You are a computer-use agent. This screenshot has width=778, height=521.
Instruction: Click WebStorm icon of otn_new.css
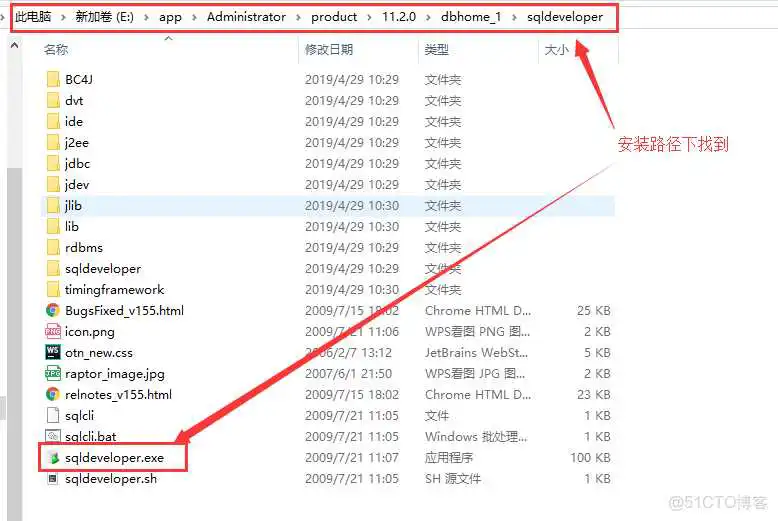click(53, 352)
